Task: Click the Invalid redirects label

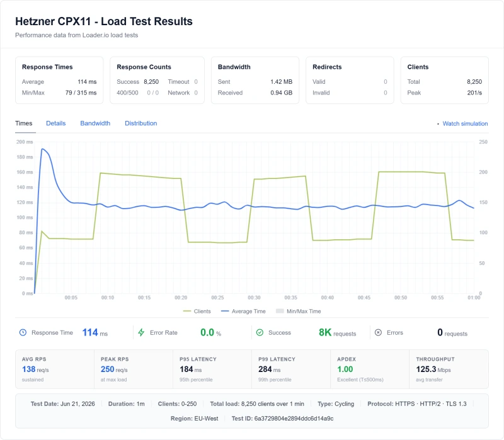Action: coord(321,93)
